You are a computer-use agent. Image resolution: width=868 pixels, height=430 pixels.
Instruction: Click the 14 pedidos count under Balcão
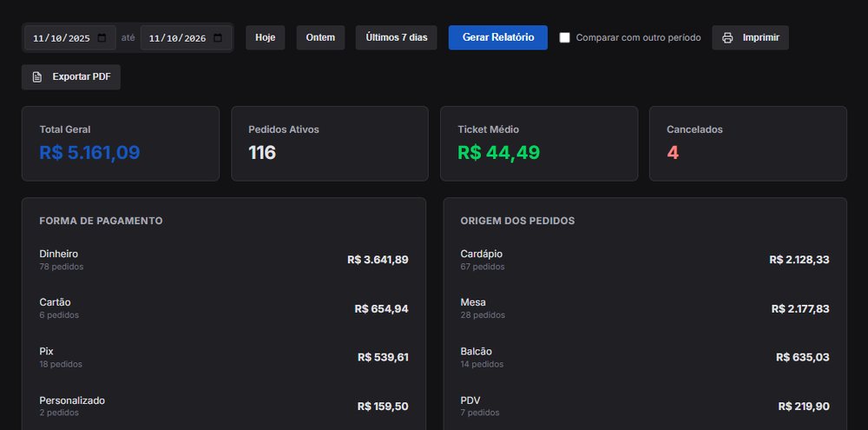coord(482,364)
